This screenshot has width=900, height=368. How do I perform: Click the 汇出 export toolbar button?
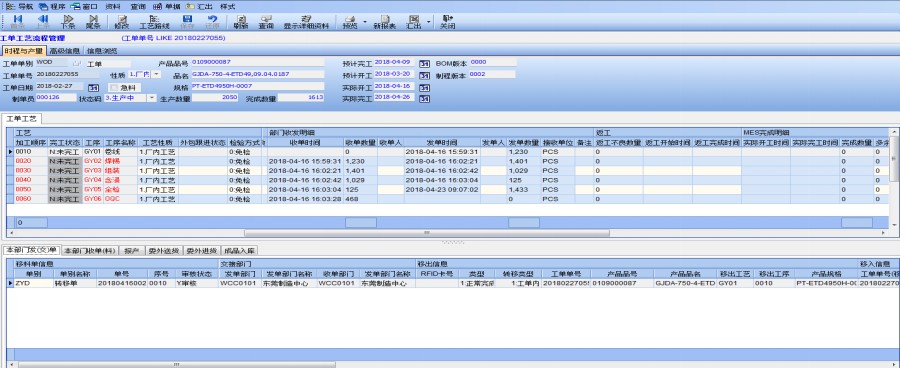click(x=413, y=22)
